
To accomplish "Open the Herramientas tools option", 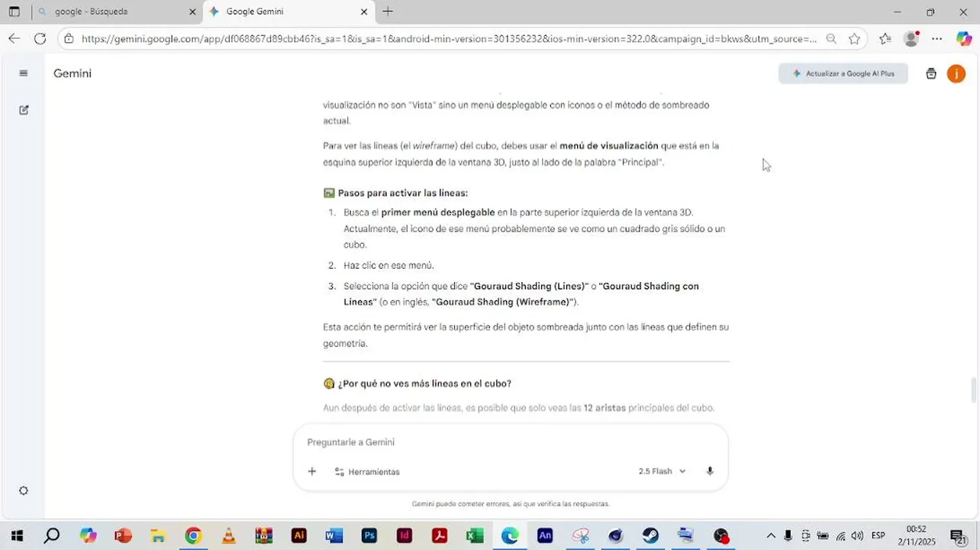I will click(367, 471).
